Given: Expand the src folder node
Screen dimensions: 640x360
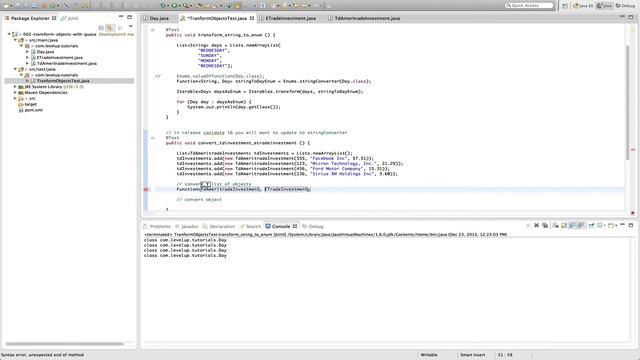Looking at the screenshot, I should click(x=15, y=98).
